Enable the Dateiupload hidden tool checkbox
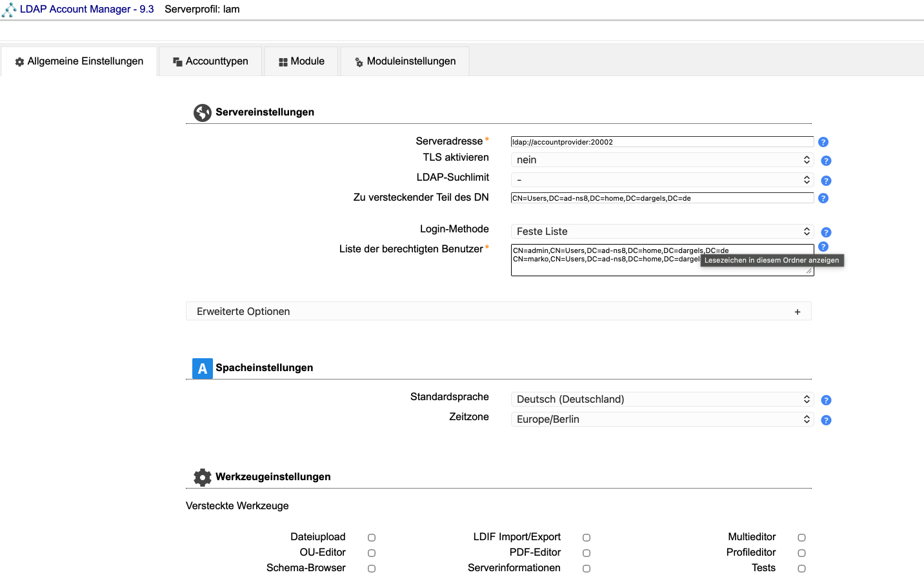The height and width of the screenshot is (577, 924). (x=372, y=538)
